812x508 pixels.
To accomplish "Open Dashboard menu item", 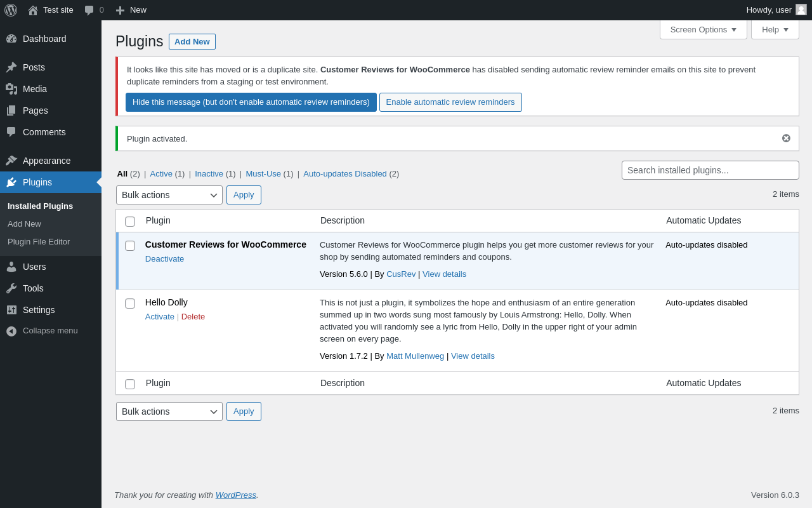I will (51, 39).
